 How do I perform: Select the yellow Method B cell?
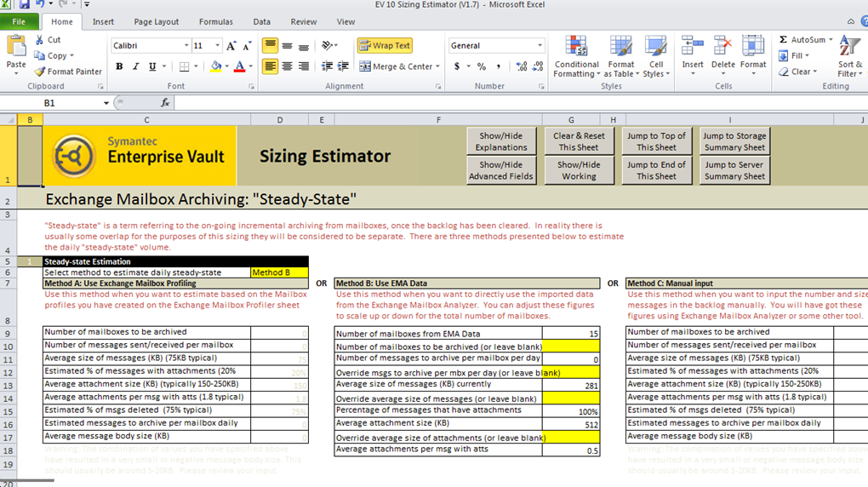click(280, 272)
